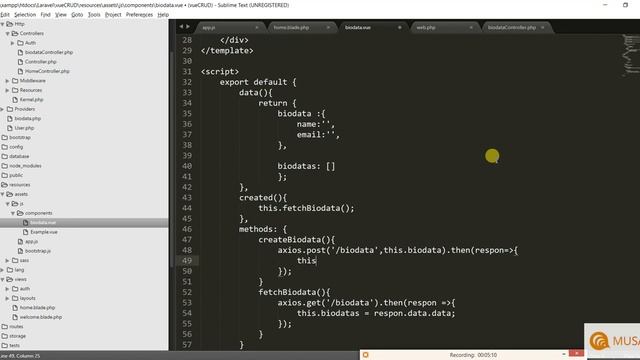Go to next tab with right arrow

pyautogui.click(x=188, y=27)
